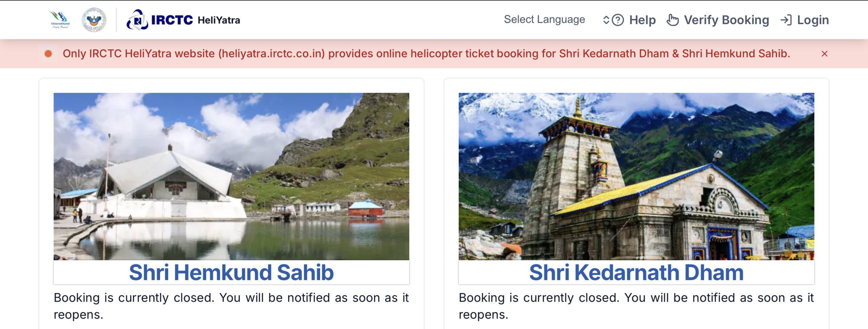Click the Kedarnath temple photo
The width and height of the screenshot is (868, 329).
coord(636,176)
